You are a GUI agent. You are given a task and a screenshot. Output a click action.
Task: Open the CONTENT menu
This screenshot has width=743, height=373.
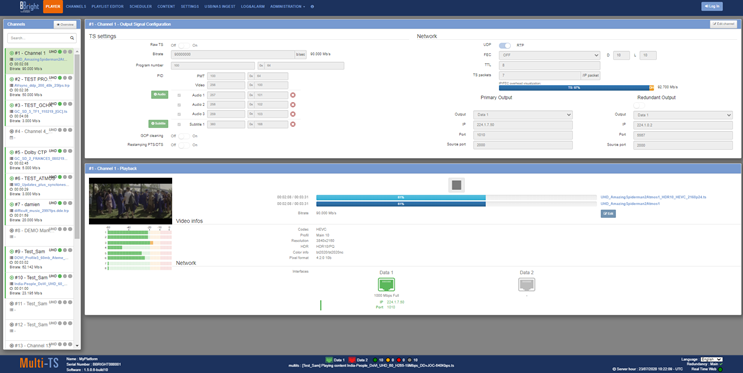166,7
